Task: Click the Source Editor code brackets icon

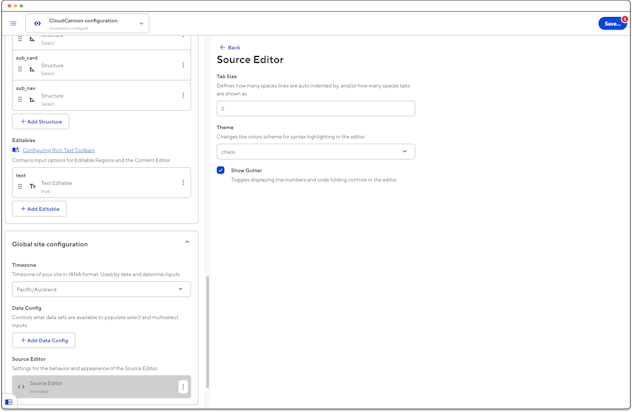Action: (21, 387)
